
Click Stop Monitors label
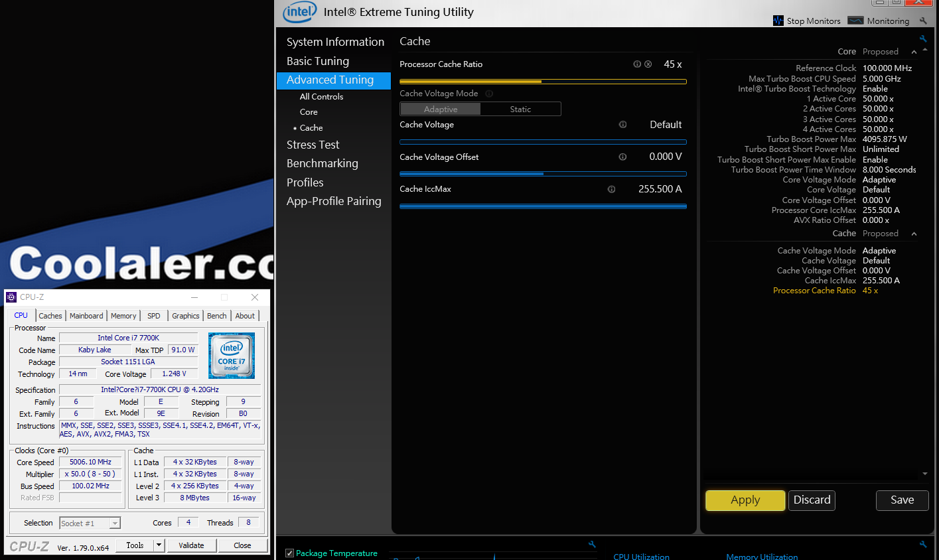(814, 21)
